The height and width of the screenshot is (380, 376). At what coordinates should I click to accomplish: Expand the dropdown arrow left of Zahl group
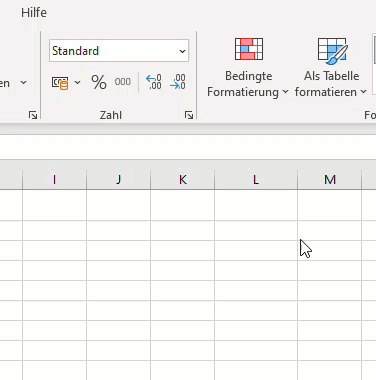pos(23,82)
